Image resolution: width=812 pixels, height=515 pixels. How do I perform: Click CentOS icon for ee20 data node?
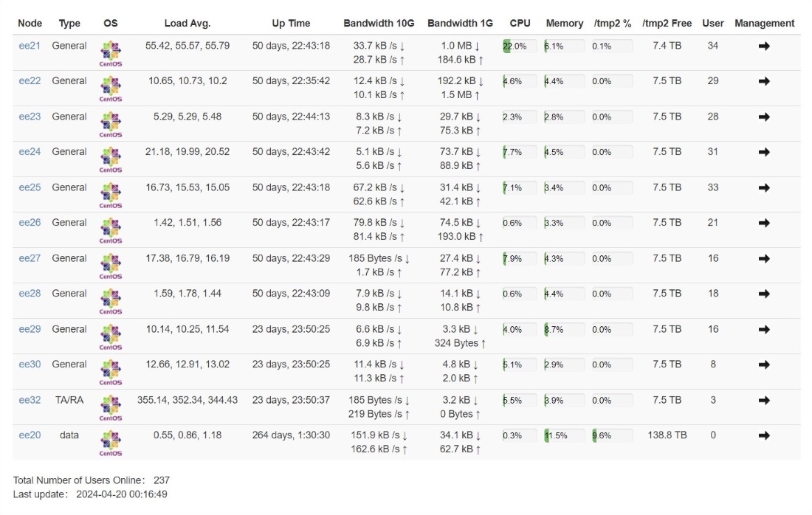coord(111,443)
